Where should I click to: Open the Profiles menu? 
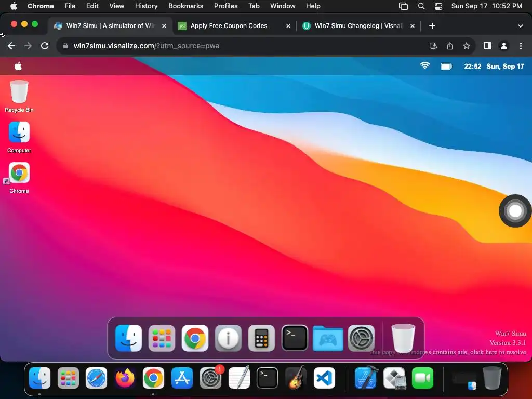225,6
